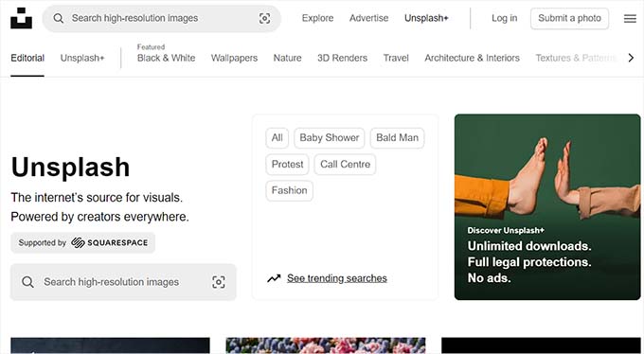Open the Nature category
Image resolution: width=644 pixels, height=354 pixels.
pos(288,58)
